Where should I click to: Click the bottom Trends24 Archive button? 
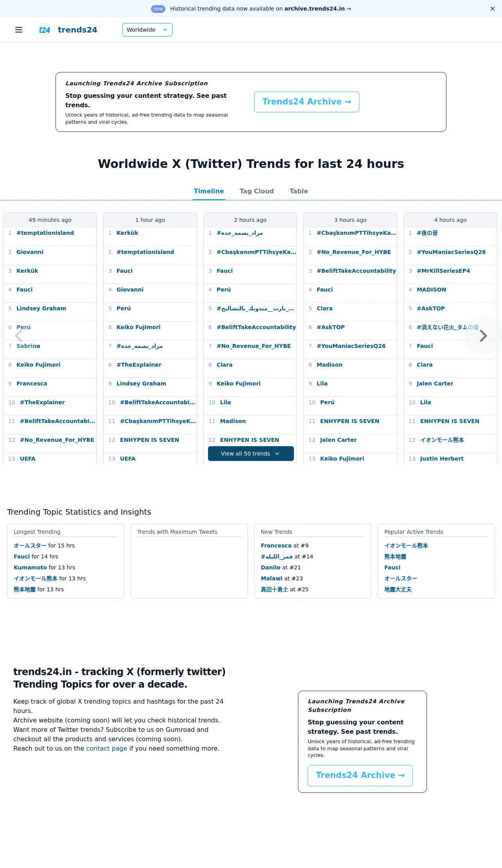click(360, 775)
